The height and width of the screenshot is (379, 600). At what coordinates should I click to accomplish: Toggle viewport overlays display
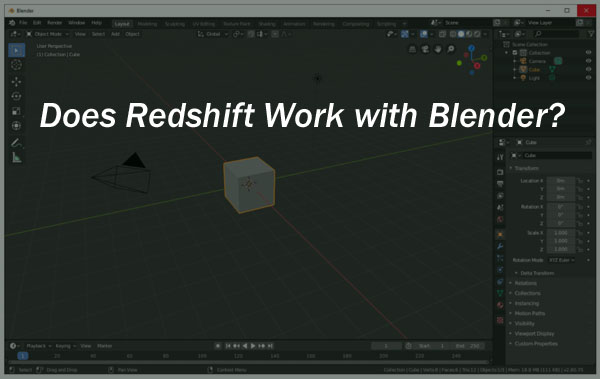423,34
